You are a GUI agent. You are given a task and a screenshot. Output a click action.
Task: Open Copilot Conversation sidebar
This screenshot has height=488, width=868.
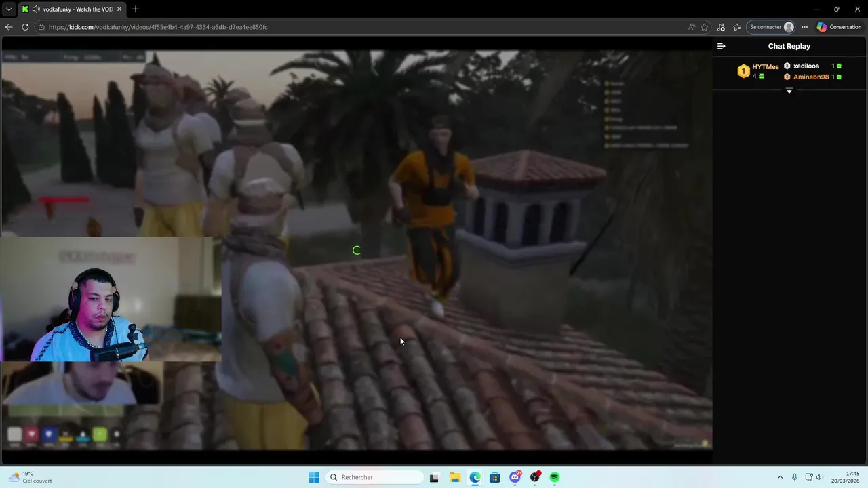(840, 27)
